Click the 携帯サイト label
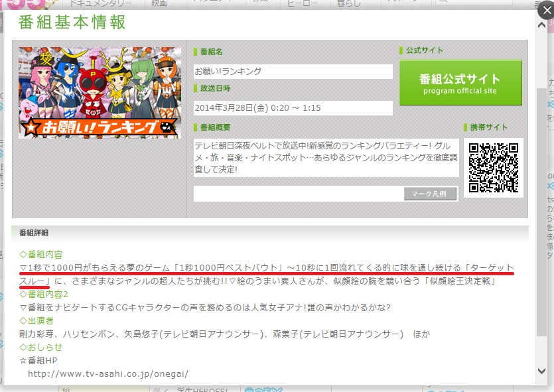 (x=488, y=127)
